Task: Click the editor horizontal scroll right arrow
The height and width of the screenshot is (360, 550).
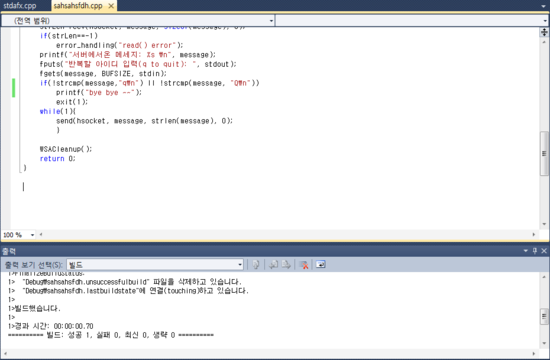Action: 534,234
